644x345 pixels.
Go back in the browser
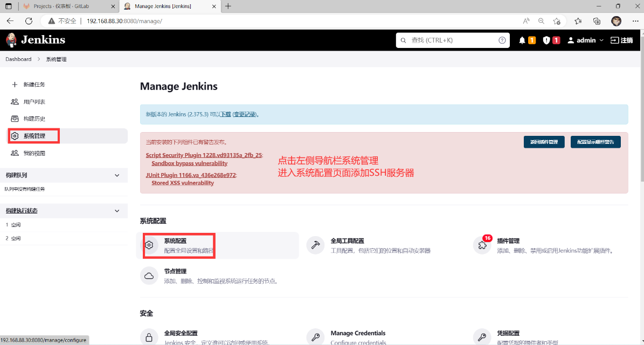click(10, 21)
